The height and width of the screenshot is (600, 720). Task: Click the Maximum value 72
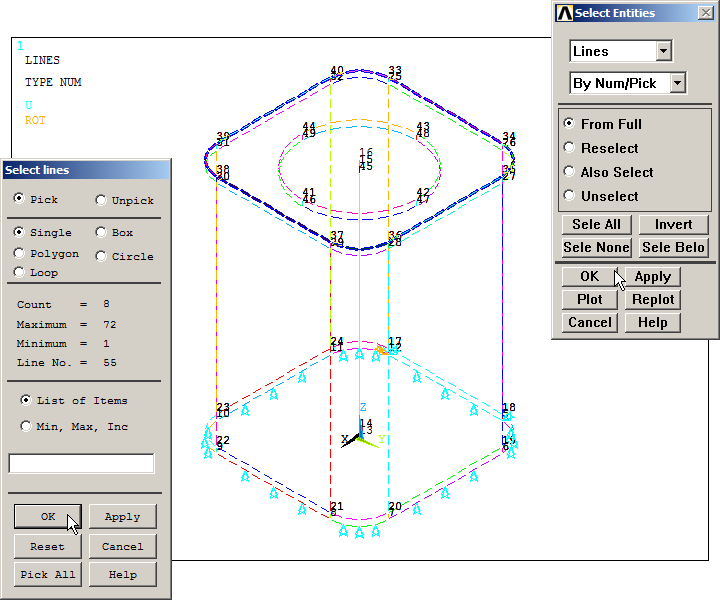(110, 325)
